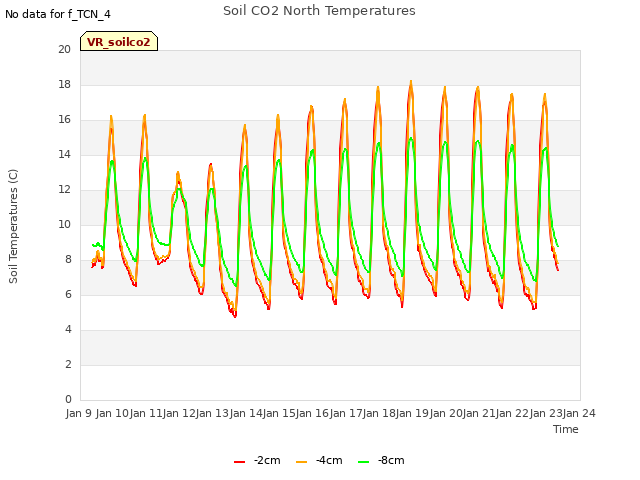Click the Jan 16 x-axis tick label
This screenshot has height=480, width=640.
click(312, 413)
